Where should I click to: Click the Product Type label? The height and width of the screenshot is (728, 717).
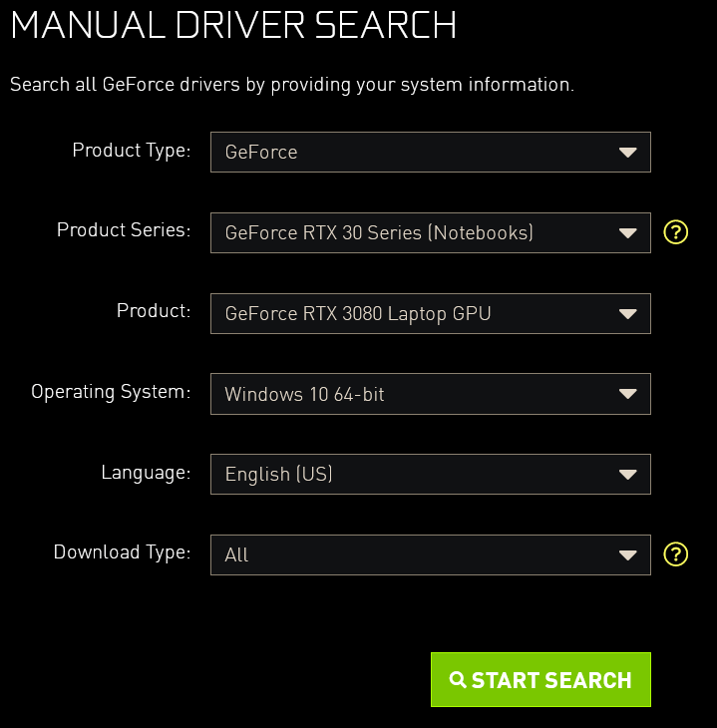click(x=132, y=152)
